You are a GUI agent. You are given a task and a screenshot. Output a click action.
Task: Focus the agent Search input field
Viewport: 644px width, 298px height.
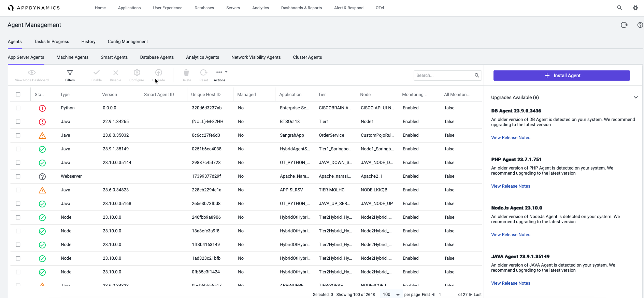pyautogui.click(x=444, y=76)
